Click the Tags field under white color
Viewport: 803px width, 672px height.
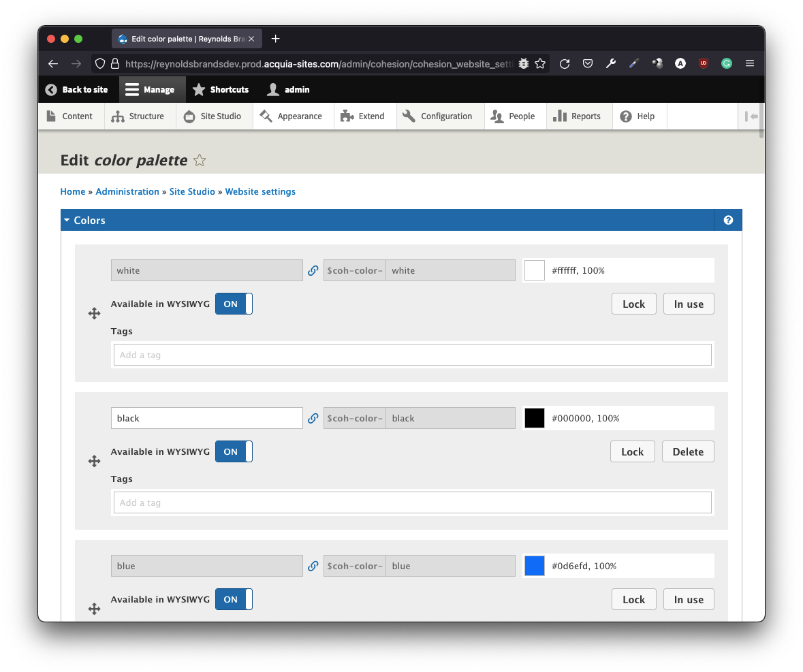[x=412, y=355]
